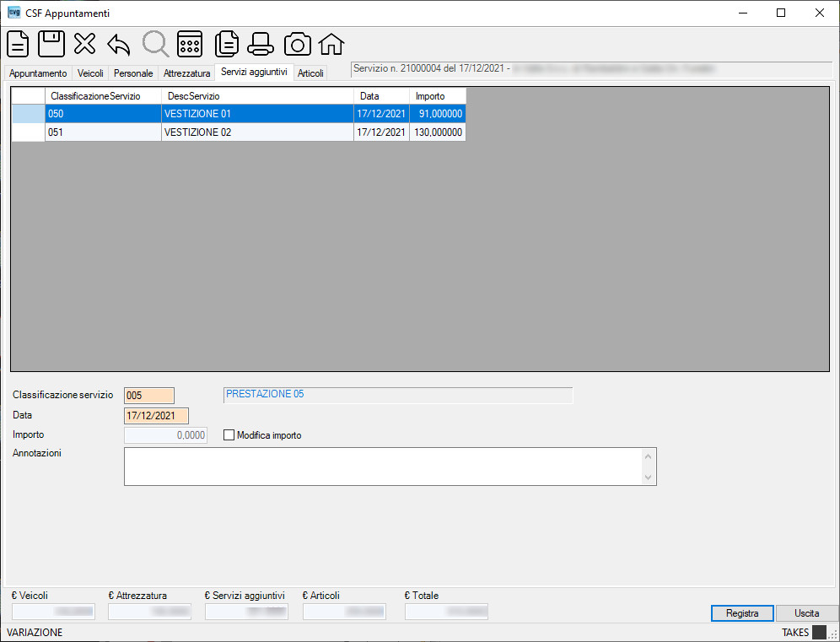This screenshot has width=840, height=642.
Task: Click the Classificazione servizio code field
Action: coord(149,396)
